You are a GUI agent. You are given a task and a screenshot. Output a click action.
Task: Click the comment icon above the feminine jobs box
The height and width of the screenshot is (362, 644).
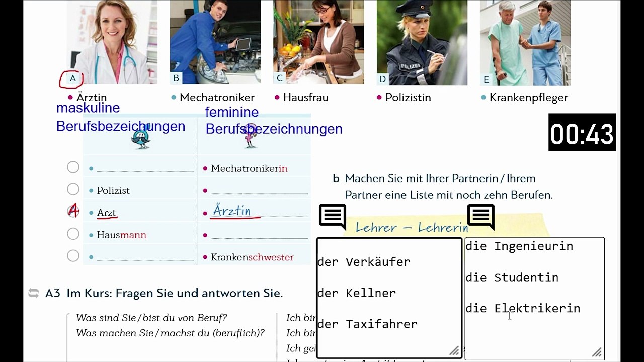481,217
